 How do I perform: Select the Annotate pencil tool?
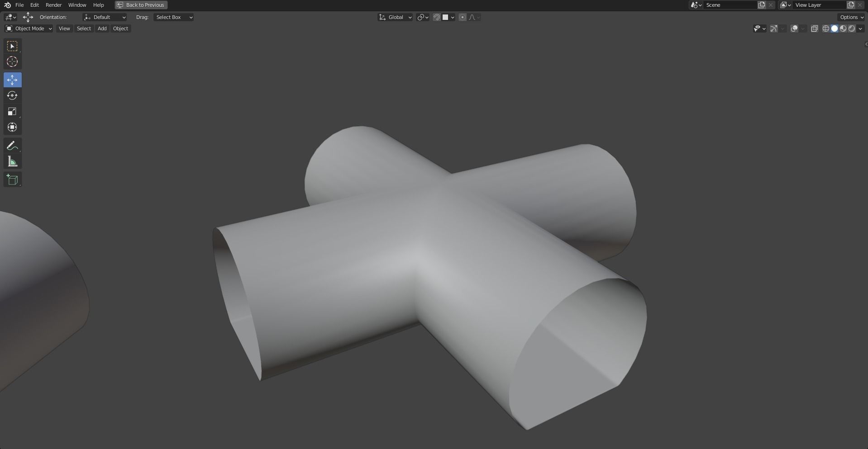[12, 146]
